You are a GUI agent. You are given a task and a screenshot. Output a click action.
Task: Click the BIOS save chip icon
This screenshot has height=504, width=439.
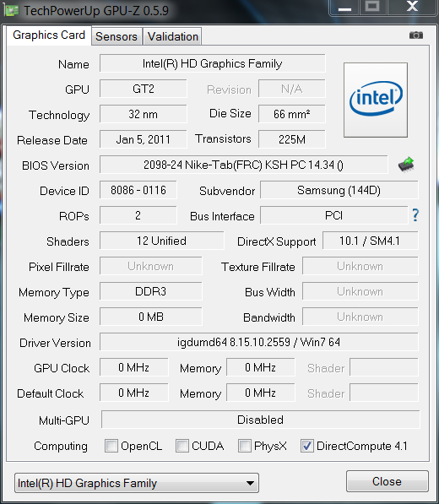pyautogui.click(x=406, y=165)
